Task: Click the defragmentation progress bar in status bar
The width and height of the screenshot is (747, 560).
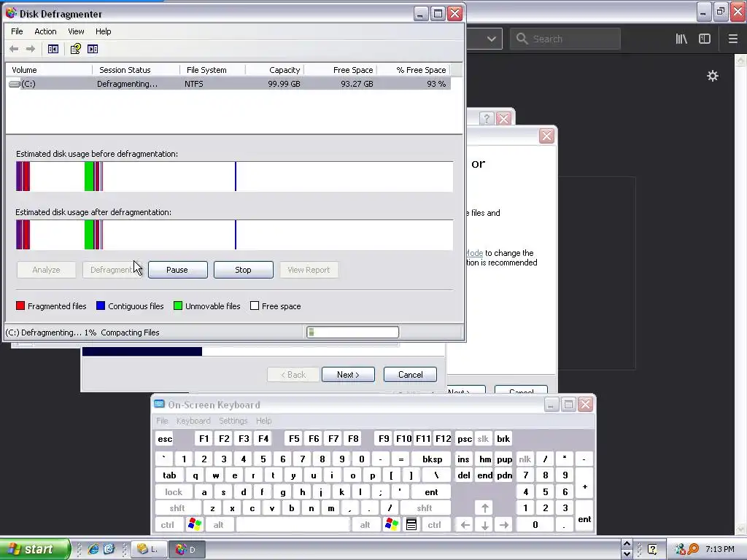Action: click(x=352, y=332)
